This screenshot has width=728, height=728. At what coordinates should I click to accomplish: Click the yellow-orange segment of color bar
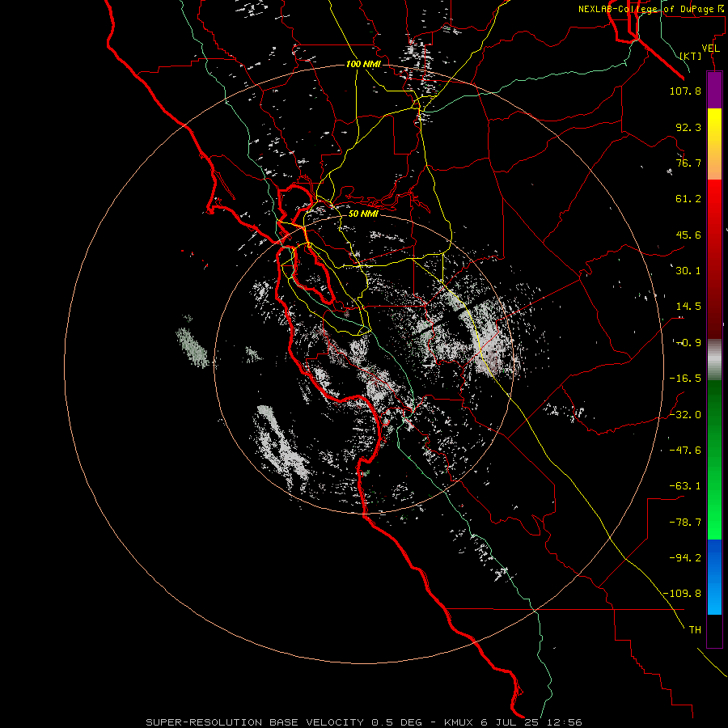714,144
